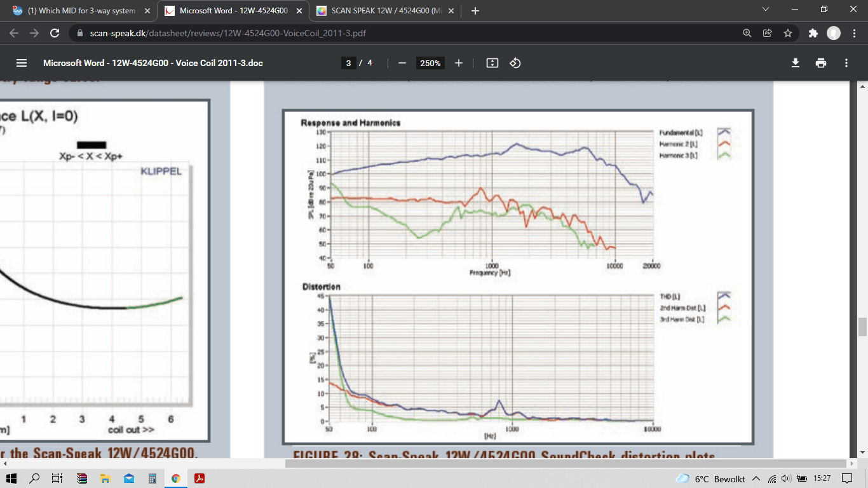Open PDF viewer more actions menu

[846, 63]
